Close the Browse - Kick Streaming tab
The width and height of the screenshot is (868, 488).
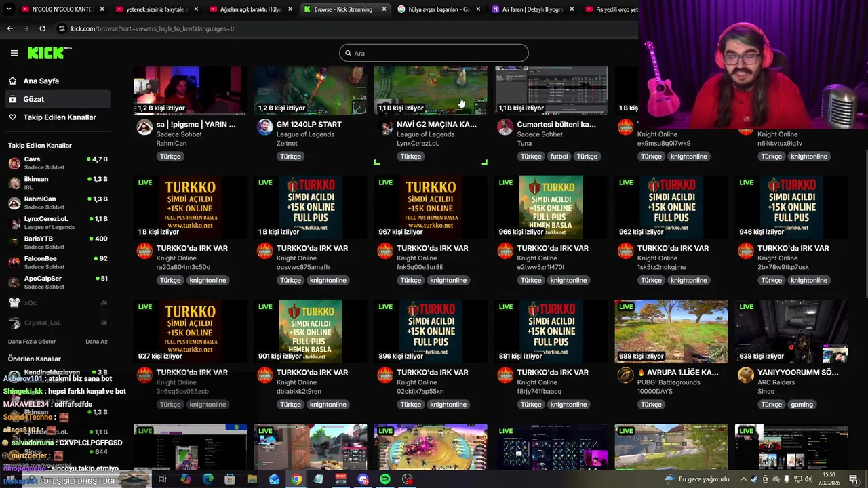(x=384, y=9)
